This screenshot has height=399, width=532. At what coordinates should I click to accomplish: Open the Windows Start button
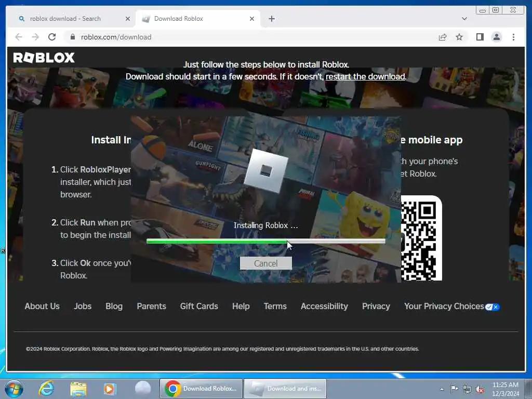[14, 389]
